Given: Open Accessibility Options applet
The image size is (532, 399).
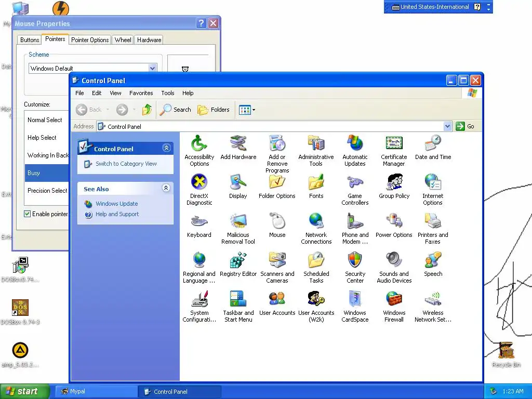Looking at the screenshot, I should 199,151.
